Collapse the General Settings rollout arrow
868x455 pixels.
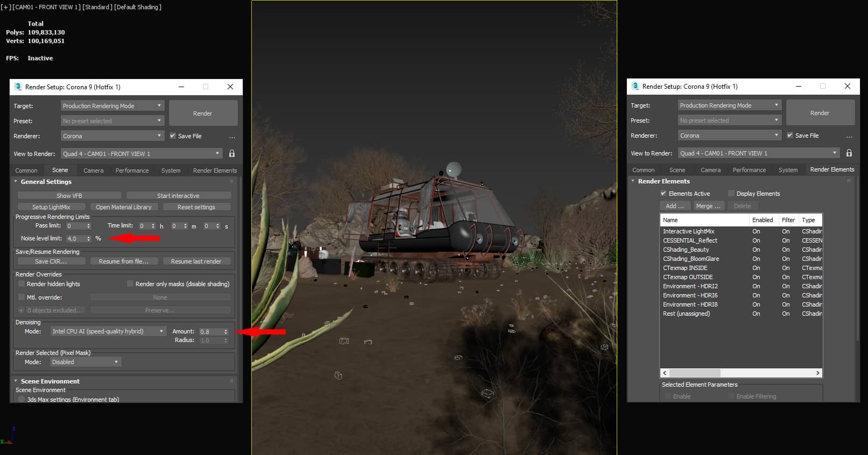click(16, 182)
